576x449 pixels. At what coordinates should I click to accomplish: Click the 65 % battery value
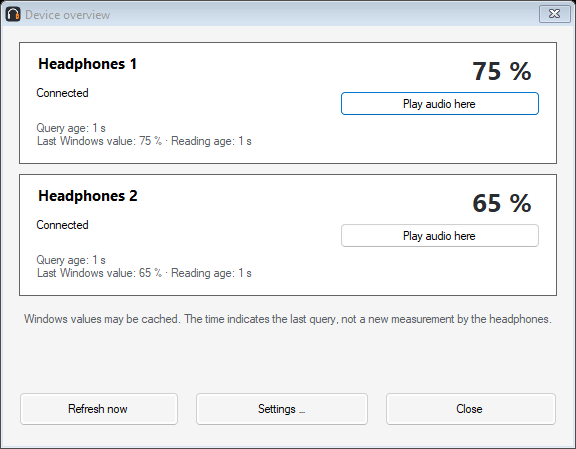(x=501, y=203)
